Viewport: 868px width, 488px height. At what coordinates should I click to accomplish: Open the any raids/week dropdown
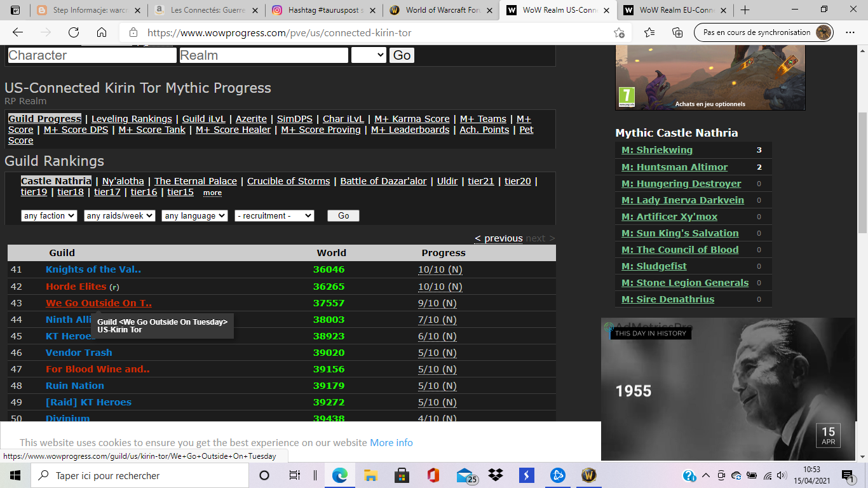point(119,216)
